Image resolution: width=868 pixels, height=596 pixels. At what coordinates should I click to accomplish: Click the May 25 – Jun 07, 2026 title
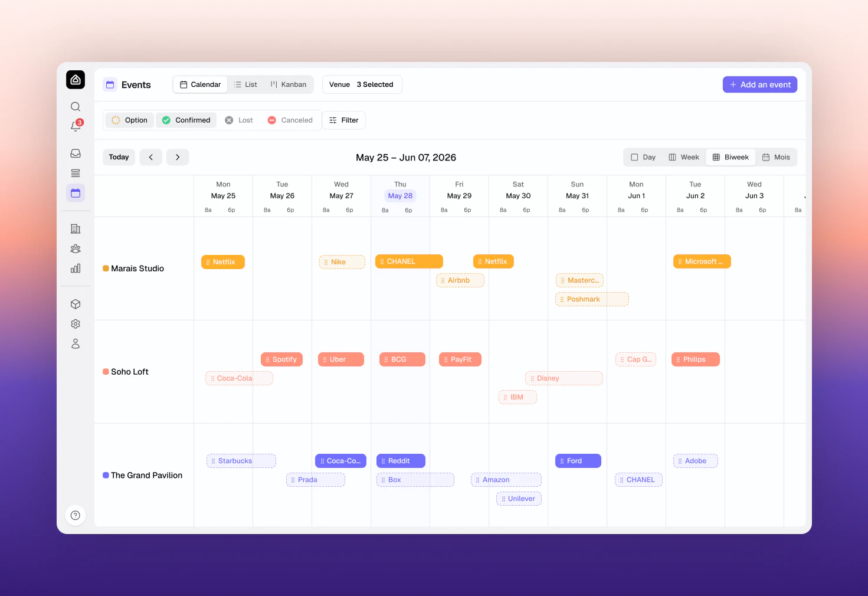pos(406,158)
